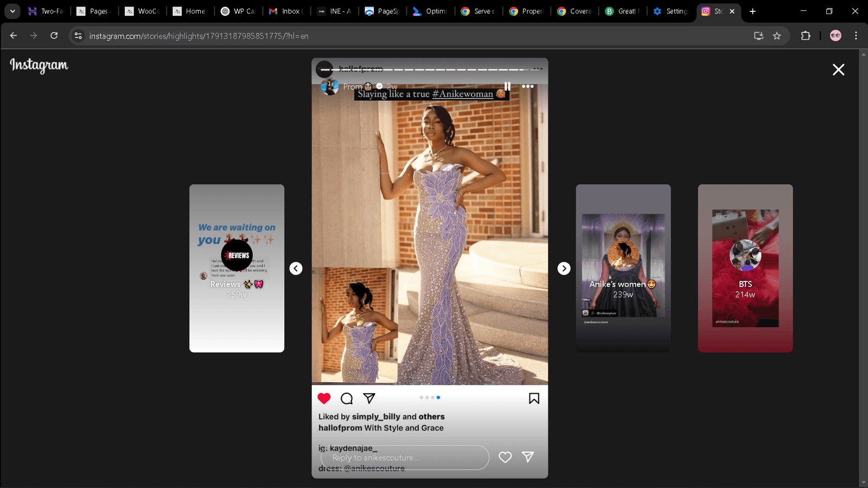Go to next story arrow

pos(564,268)
